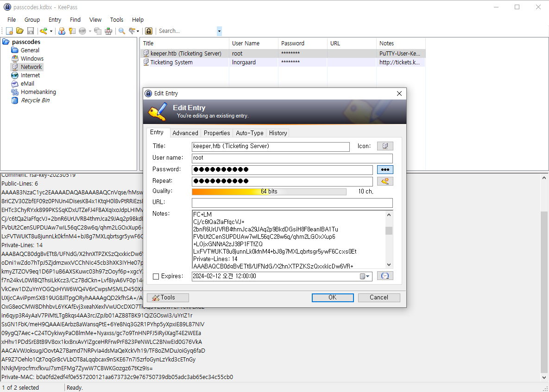Viewport: 549px width, 392px height.
Task: Open the Tools menu
Action: click(117, 19)
